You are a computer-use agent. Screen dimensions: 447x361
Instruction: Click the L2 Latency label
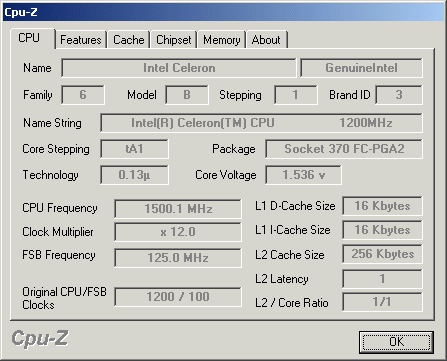tap(282, 279)
